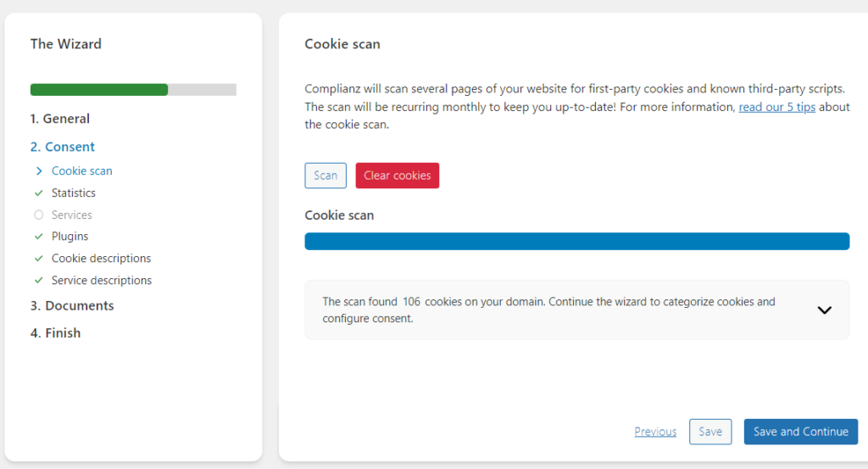Click the checkmark beside Service descriptions
The width and height of the screenshot is (868, 469).
pyautogui.click(x=38, y=281)
